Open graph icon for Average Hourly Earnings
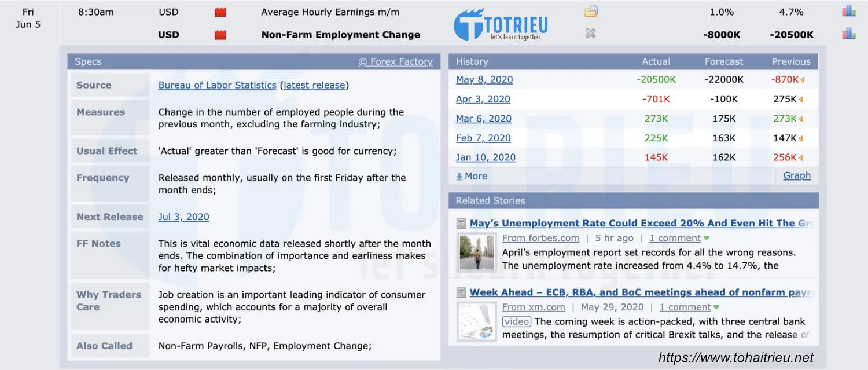868x370 pixels. click(849, 11)
